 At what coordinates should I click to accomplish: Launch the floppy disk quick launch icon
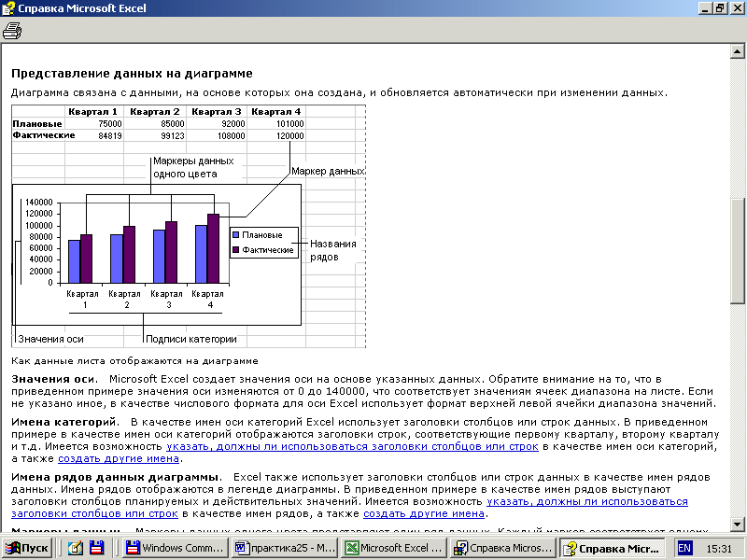[x=97, y=548]
